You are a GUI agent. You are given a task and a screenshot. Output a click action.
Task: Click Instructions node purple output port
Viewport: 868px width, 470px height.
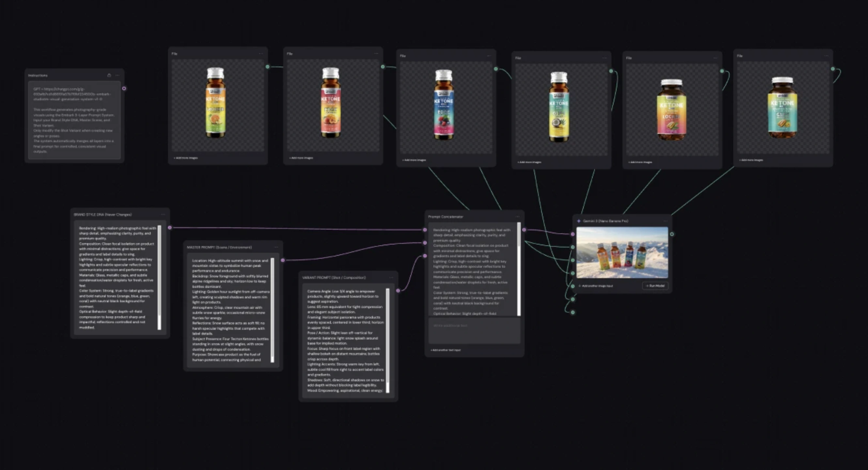point(124,88)
